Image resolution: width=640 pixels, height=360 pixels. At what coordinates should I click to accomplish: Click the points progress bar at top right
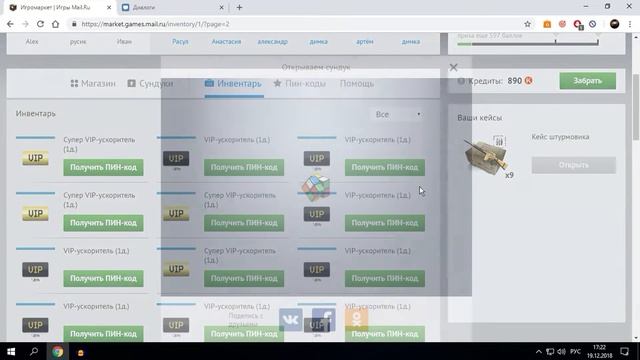coord(528,44)
